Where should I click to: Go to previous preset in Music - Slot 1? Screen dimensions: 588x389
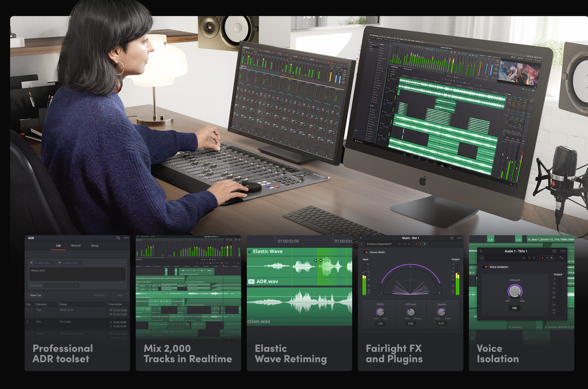point(405,244)
